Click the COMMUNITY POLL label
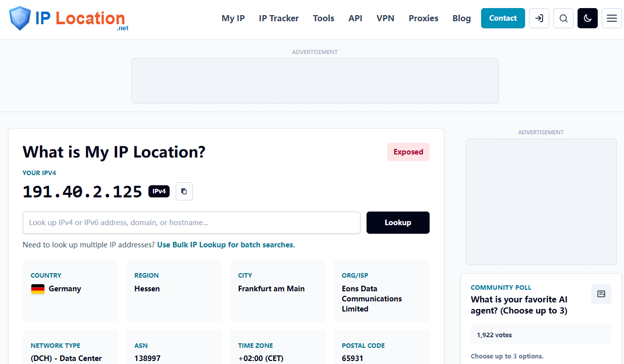 pyautogui.click(x=501, y=287)
